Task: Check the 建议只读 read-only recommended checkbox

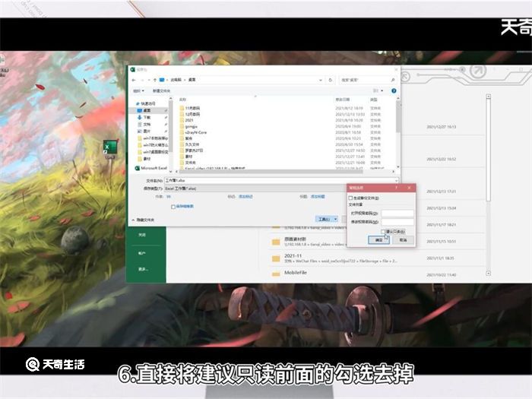Action: [383, 231]
